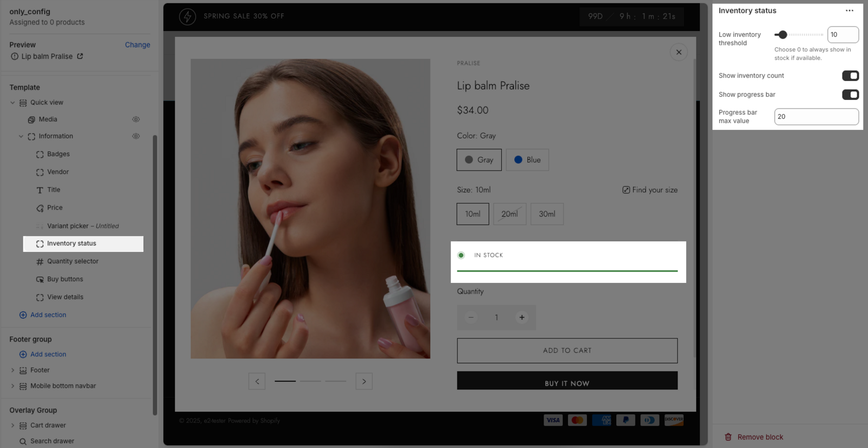This screenshot has height=448, width=868.
Task: Open Lip balm Pralise preview external link icon
Action: coord(80,56)
